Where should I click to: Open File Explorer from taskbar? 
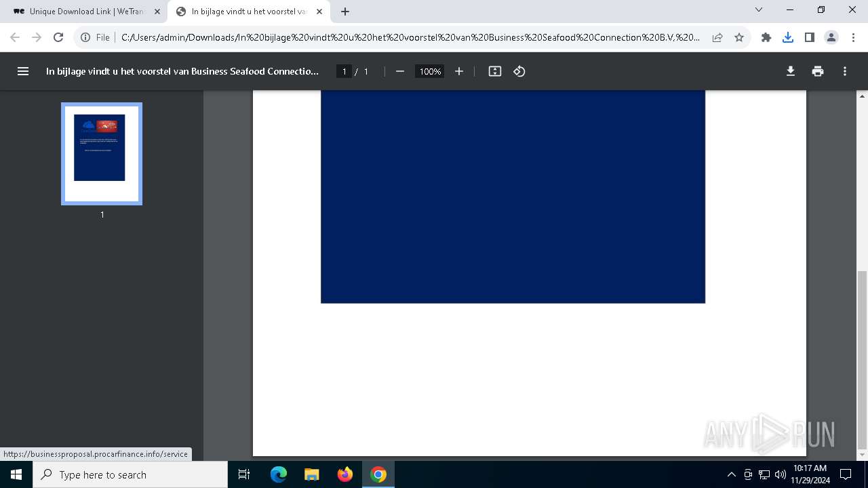(x=311, y=474)
